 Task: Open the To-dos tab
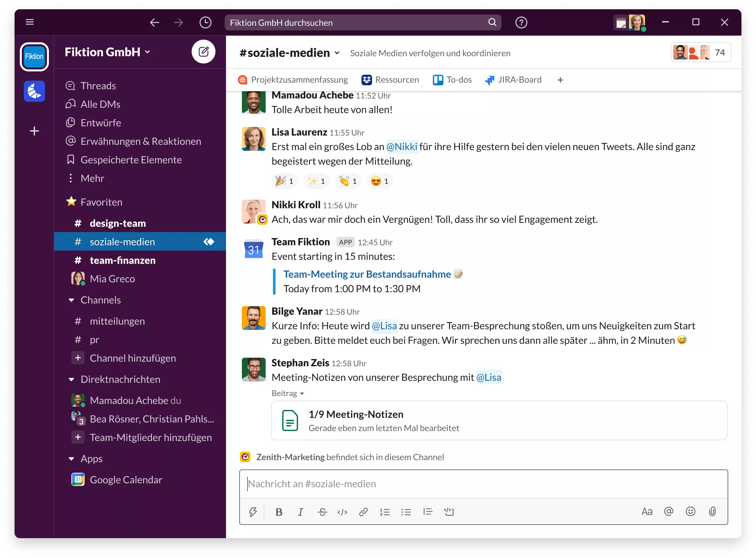point(452,80)
